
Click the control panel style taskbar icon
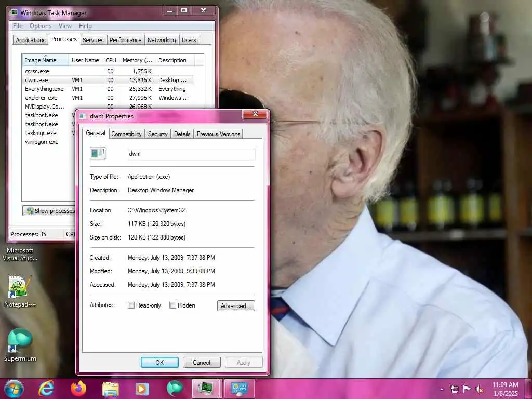(x=239, y=389)
